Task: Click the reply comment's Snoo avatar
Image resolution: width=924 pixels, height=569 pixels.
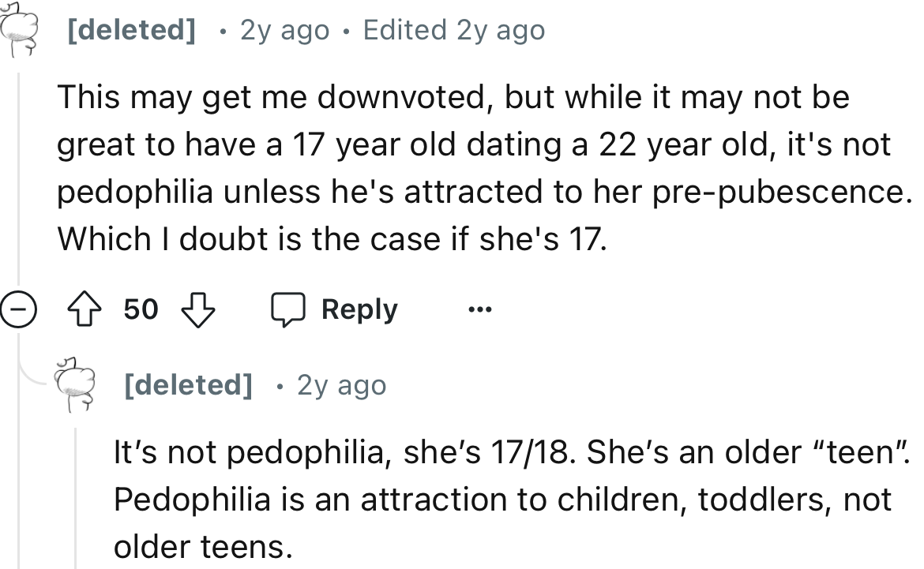Action: coord(75,383)
